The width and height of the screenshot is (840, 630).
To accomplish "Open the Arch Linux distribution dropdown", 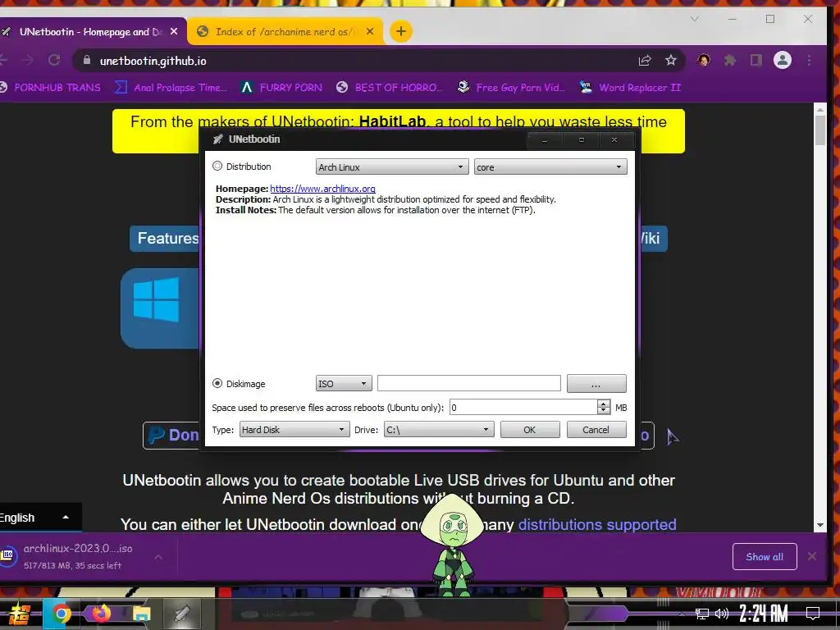I will [391, 167].
